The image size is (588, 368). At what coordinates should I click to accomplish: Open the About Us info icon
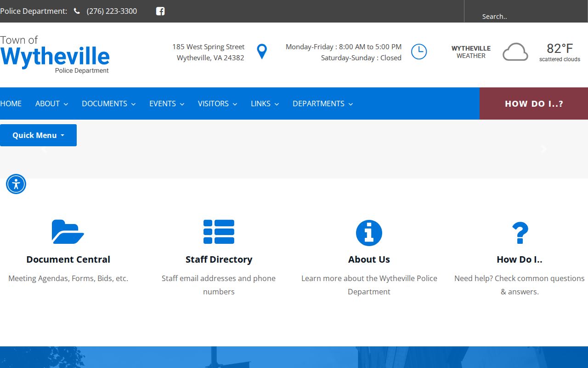click(369, 233)
